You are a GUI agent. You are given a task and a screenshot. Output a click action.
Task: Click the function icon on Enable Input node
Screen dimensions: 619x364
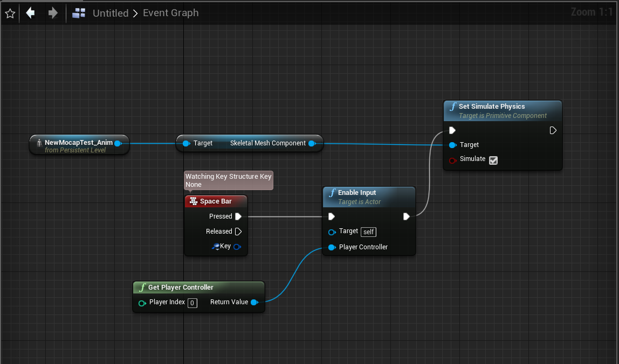[x=332, y=193]
